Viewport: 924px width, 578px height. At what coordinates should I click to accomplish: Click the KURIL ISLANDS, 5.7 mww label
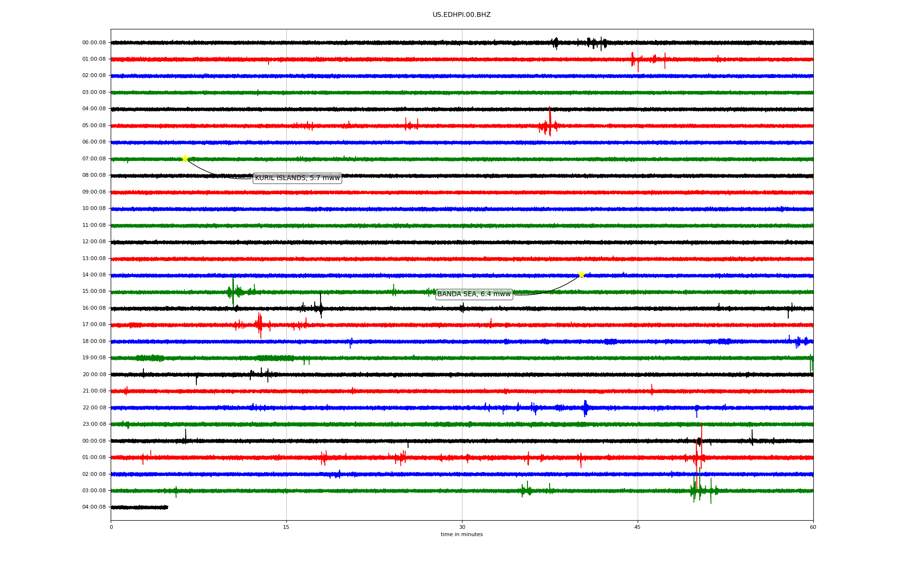click(x=297, y=178)
